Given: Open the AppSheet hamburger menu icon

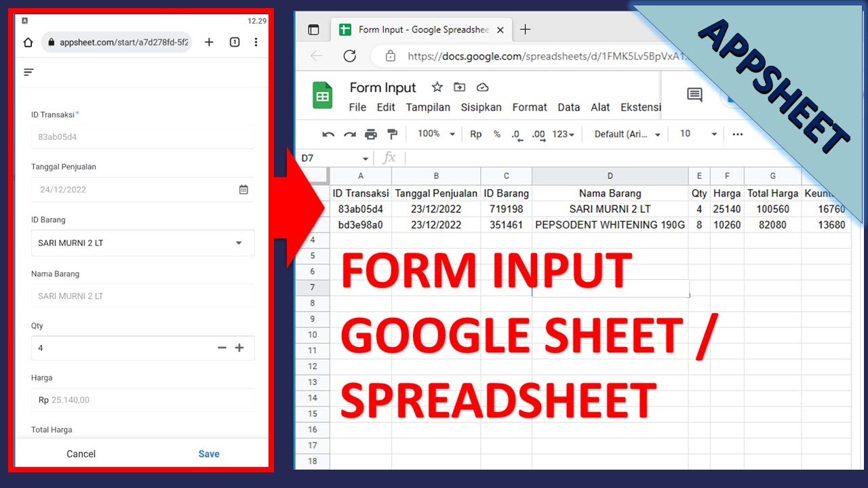Looking at the screenshot, I should [x=28, y=72].
